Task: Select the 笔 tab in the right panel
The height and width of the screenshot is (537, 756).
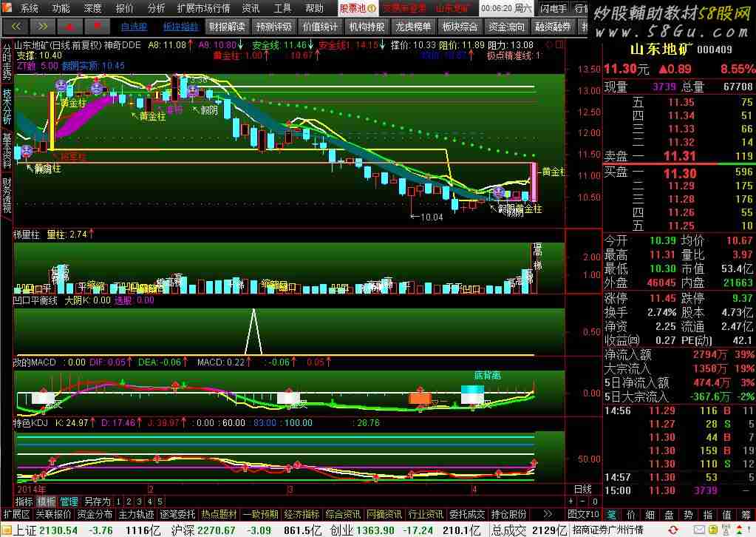Action: (612, 515)
